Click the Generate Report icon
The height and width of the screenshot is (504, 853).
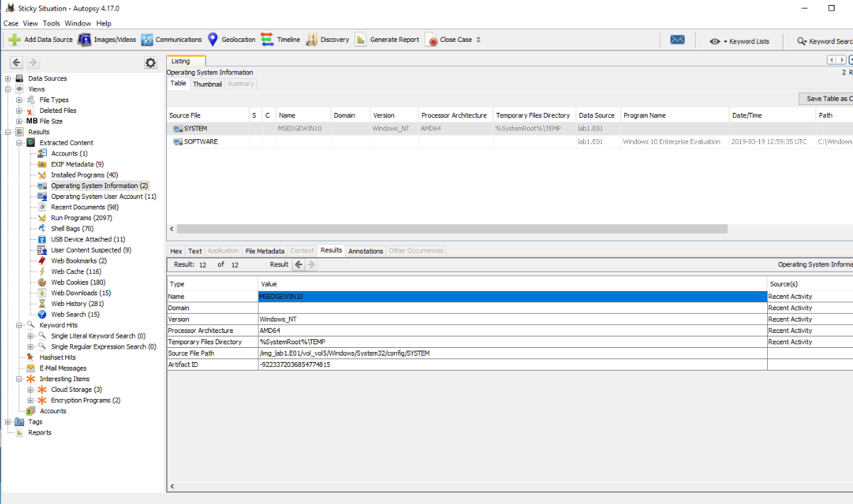[x=361, y=40]
